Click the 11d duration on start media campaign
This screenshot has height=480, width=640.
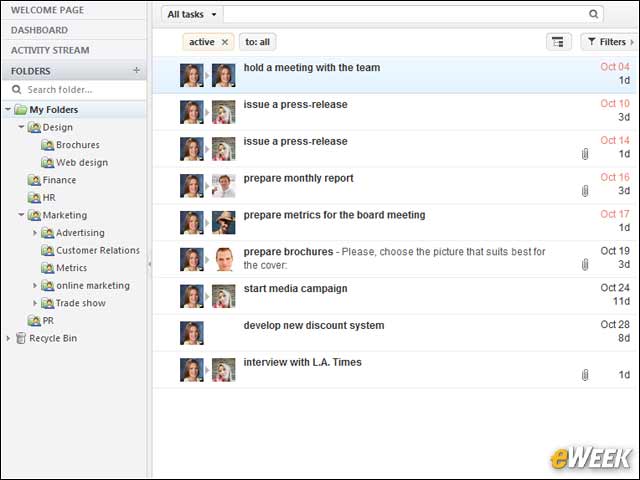621,301
